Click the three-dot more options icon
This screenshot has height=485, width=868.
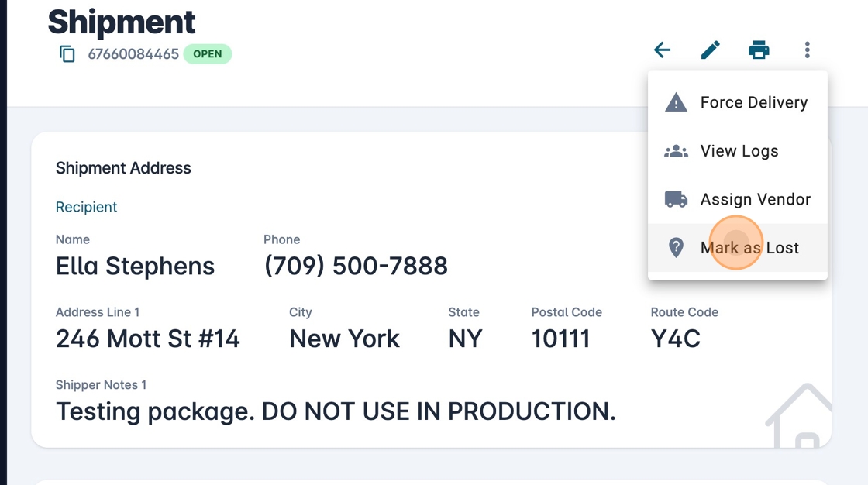807,50
